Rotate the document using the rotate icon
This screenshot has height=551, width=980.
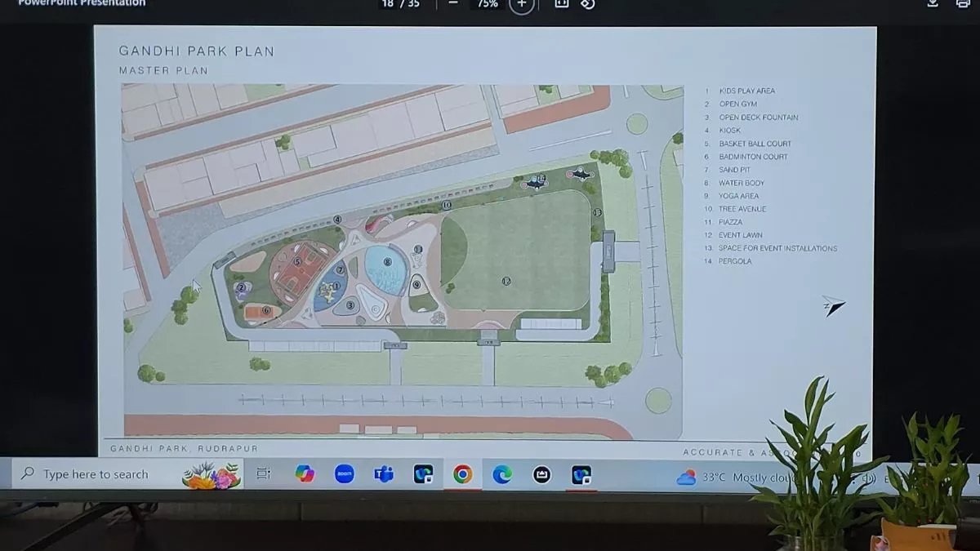(x=587, y=4)
